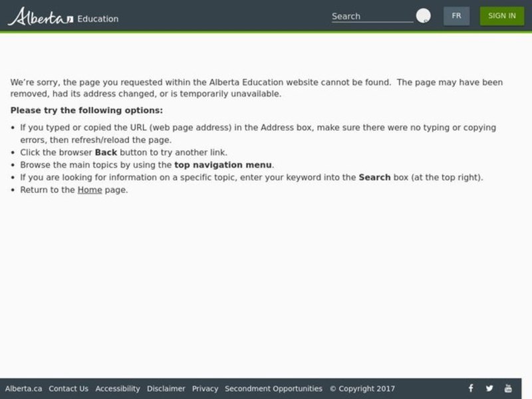This screenshot has width=532, height=399.
Task: Open the Alberta.ca footer link
Action: tap(23, 389)
